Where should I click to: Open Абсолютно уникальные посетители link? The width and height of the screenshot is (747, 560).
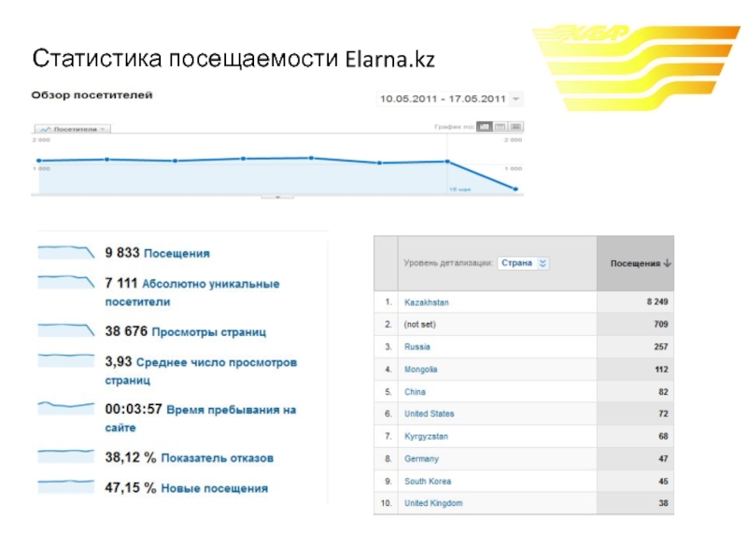tap(192, 293)
